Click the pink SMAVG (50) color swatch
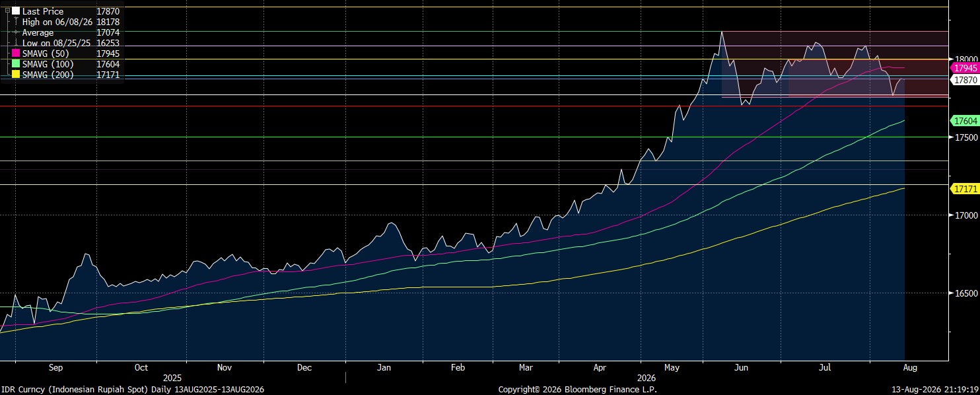The height and width of the screenshot is (395, 980). (x=16, y=54)
